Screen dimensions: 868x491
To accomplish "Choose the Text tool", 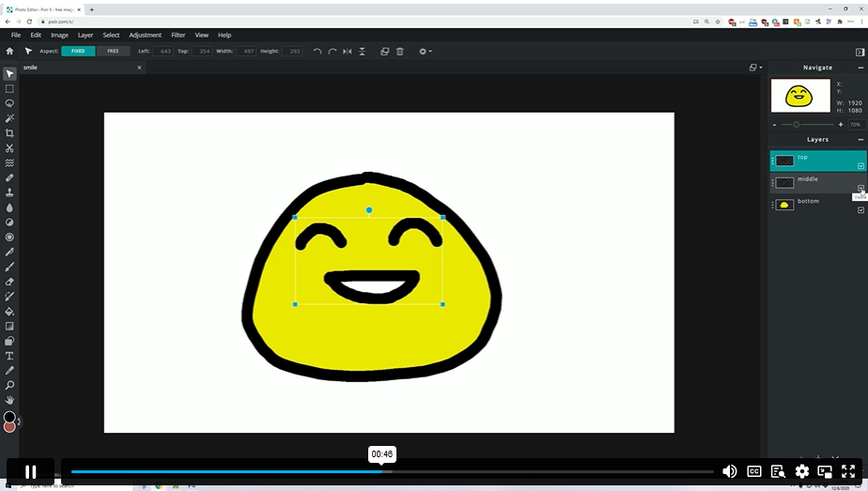I will (x=9, y=356).
